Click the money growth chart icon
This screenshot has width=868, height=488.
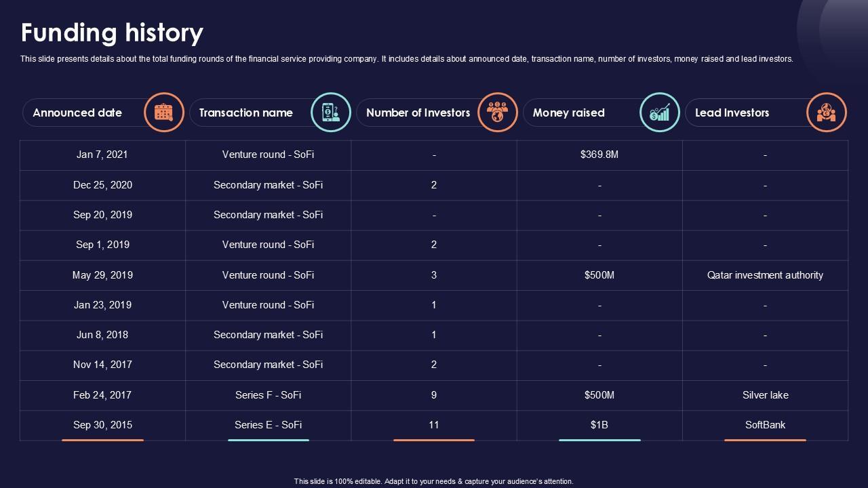(660, 113)
